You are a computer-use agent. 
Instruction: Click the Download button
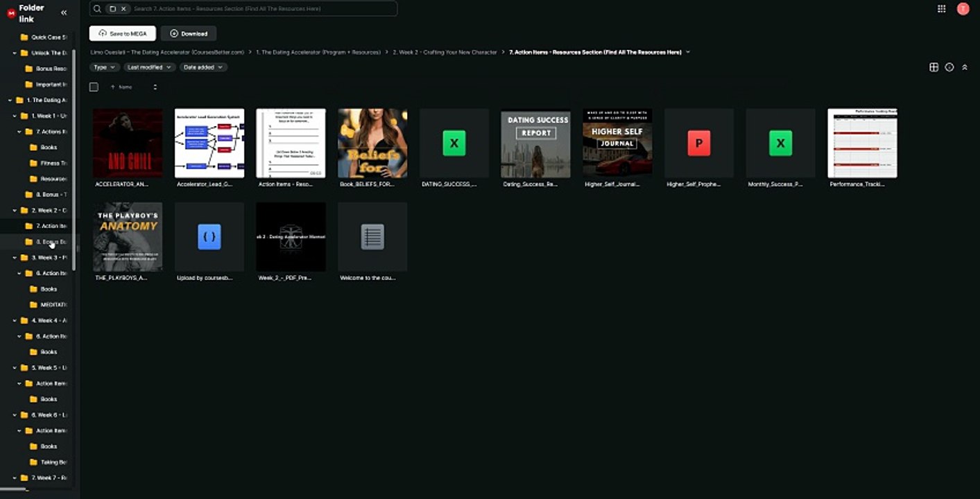click(x=189, y=33)
